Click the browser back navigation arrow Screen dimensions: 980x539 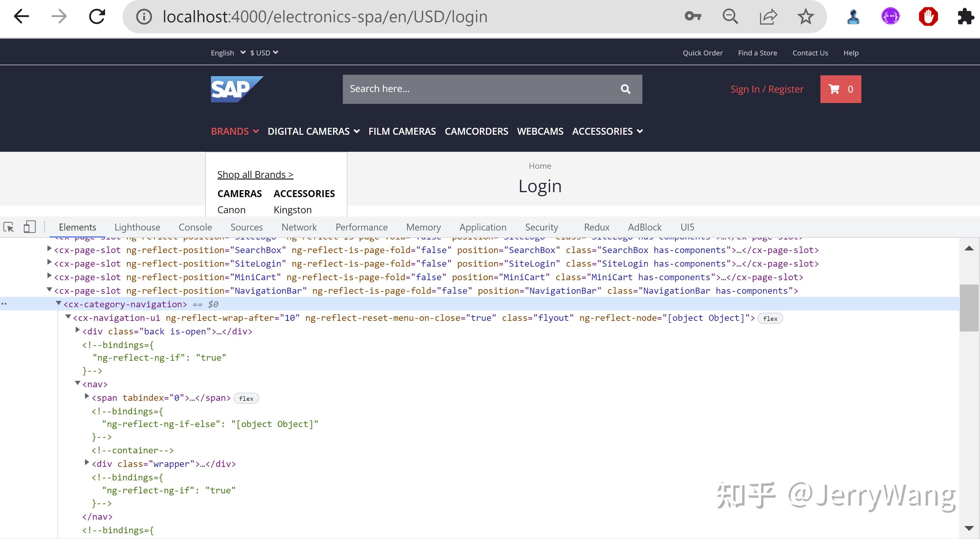[21, 16]
